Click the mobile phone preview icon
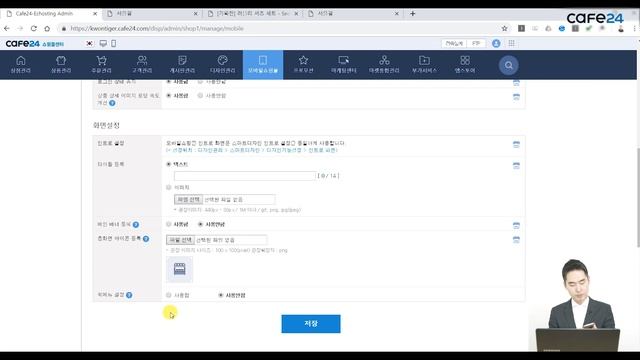 (113, 43)
